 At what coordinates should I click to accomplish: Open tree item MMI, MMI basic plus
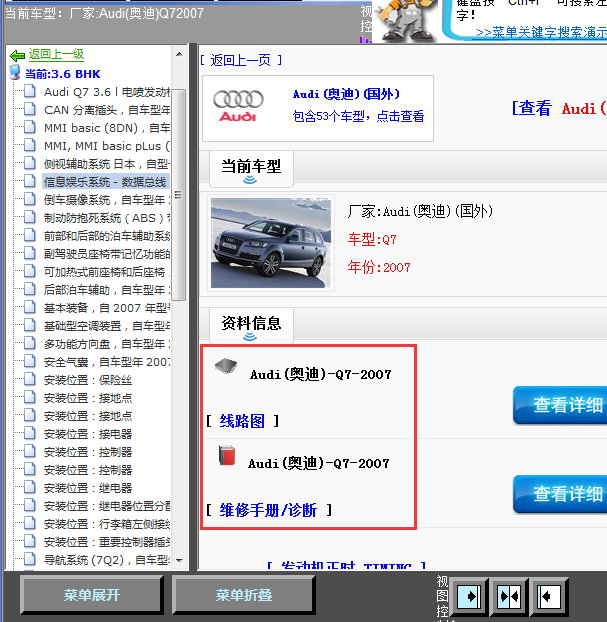coord(107,146)
